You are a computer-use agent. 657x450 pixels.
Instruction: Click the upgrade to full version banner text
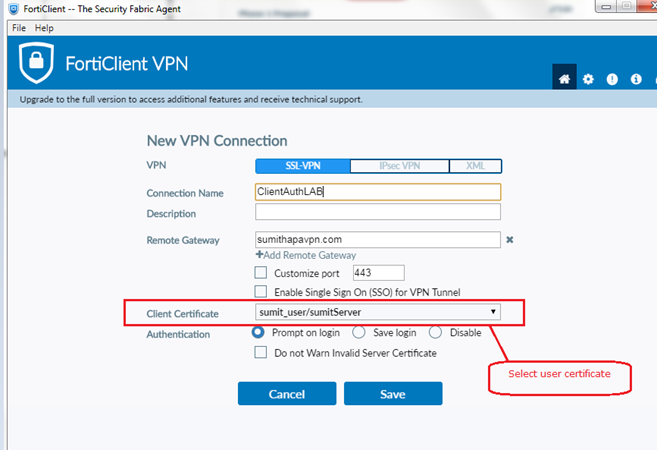click(191, 99)
